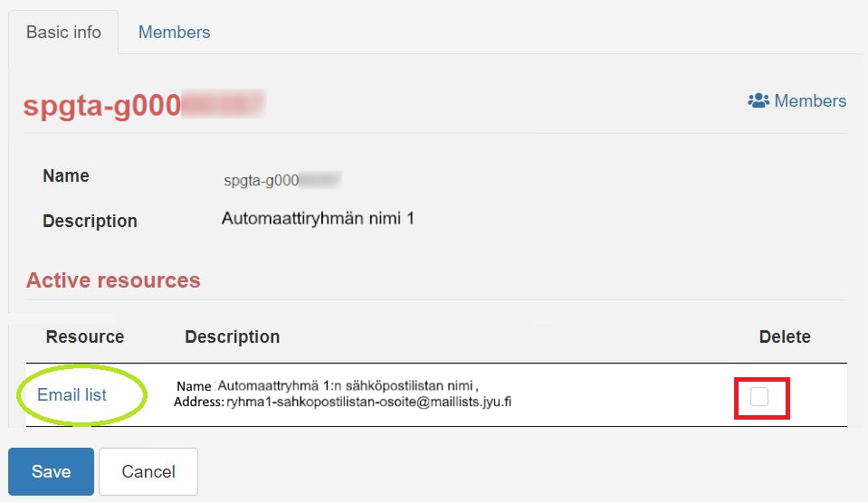This screenshot has height=502, width=868.
Task: Click the Automaattiryhmän nimi 1 description text
Action: click(x=318, y=219)
